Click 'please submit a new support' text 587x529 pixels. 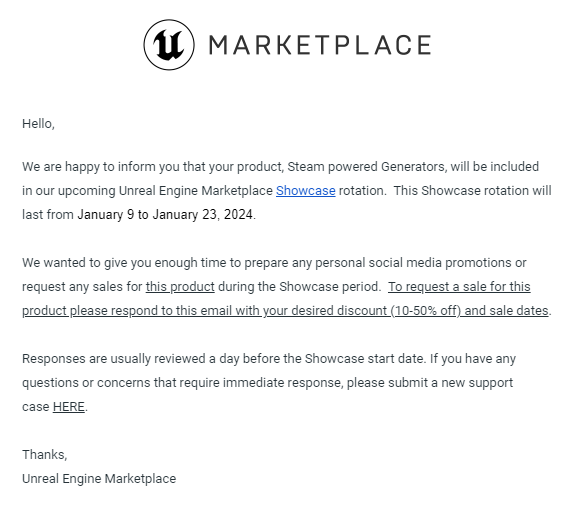click(430, 383)
